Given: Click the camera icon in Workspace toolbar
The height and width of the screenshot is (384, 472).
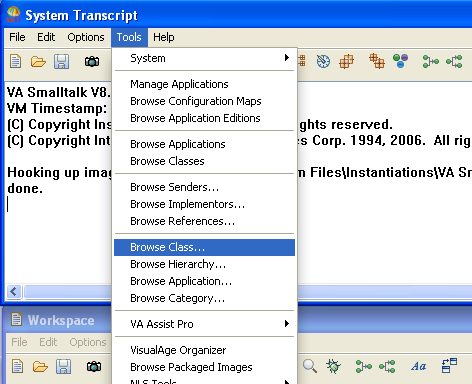Looking at the screenshot, I should click(94, 367).
